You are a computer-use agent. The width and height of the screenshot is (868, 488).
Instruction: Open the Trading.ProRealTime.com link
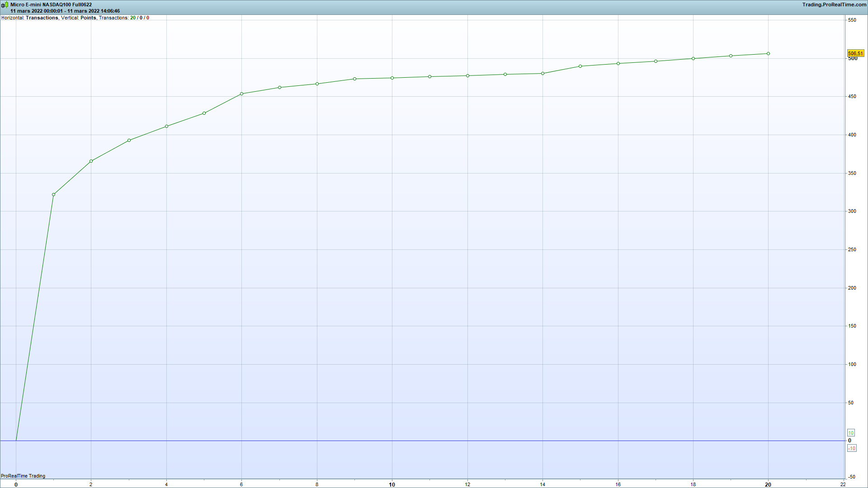click(834, 5)
